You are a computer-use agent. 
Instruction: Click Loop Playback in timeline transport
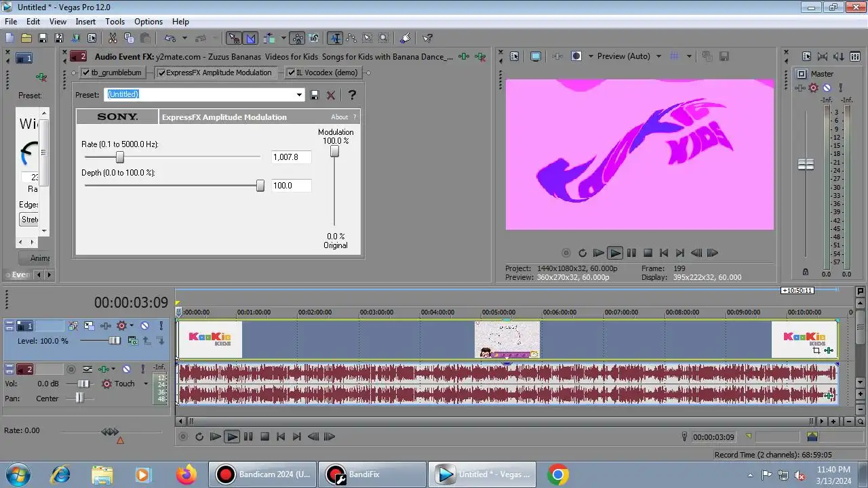199,436
